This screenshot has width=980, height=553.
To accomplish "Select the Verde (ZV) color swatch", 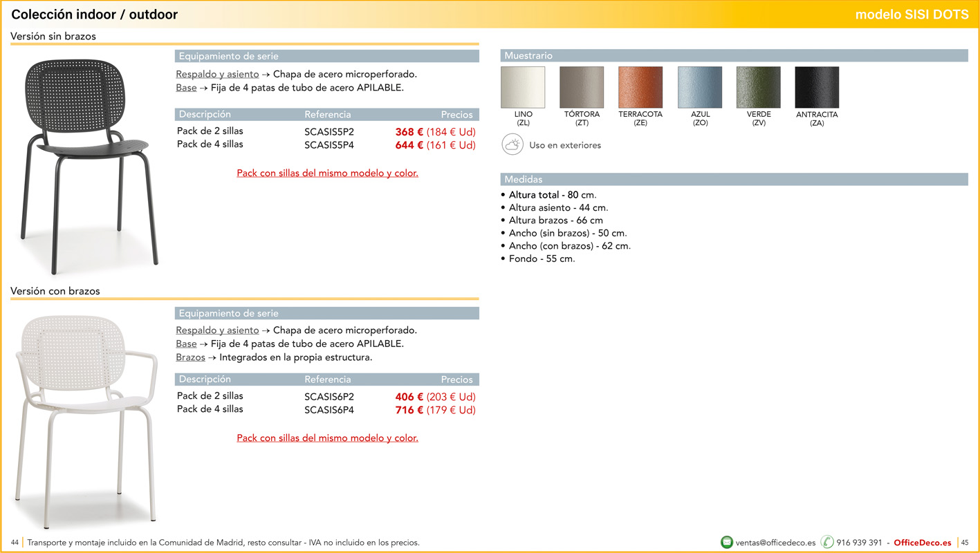I will pyautogui.click(x=759, y=88).
